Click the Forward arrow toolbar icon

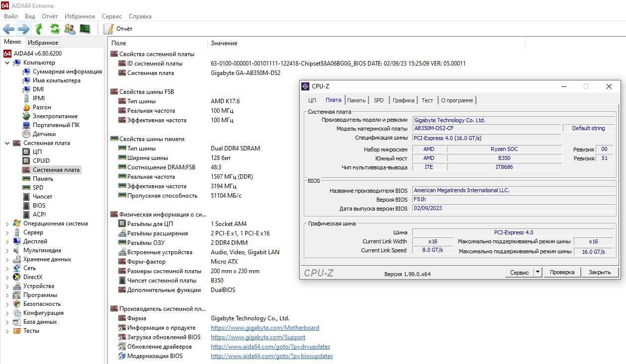click(x=24, y=29)
